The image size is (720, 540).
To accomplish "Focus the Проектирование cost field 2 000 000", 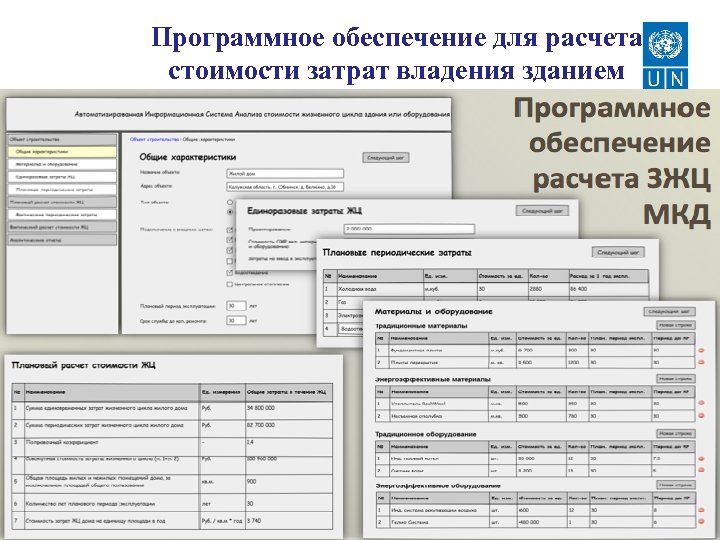I will tap(409, 229).
